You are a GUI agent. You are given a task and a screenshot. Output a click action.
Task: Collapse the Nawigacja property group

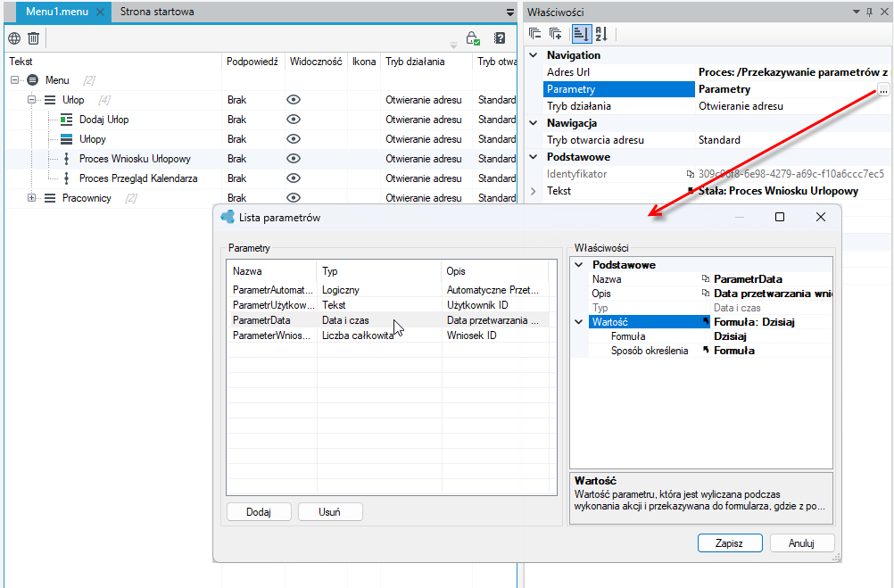534,123
